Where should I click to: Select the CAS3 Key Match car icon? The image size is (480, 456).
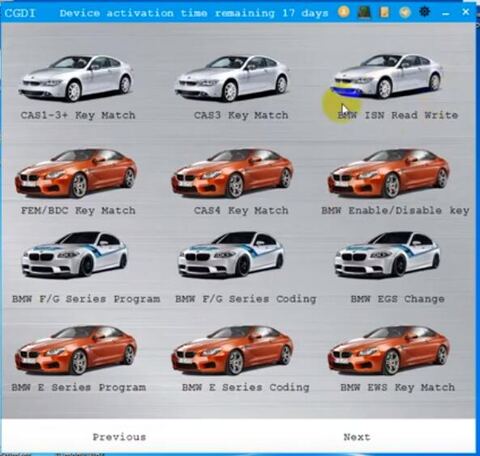[x=232, y=79]
